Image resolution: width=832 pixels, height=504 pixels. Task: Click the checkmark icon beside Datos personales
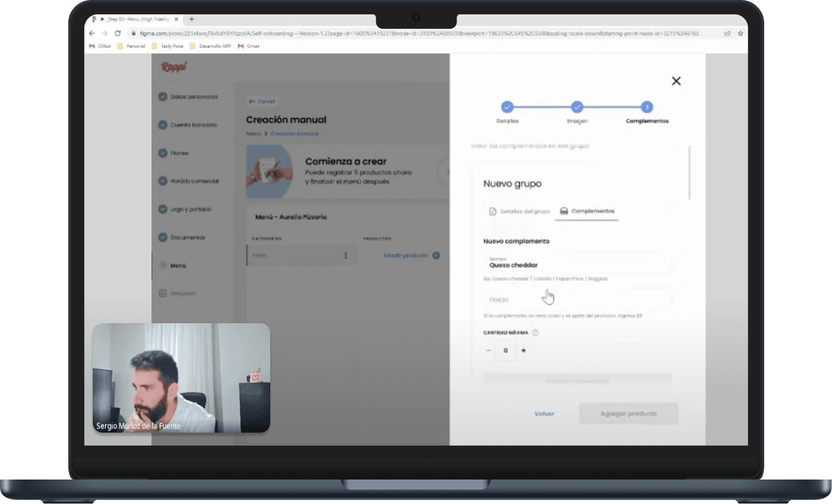163,97
